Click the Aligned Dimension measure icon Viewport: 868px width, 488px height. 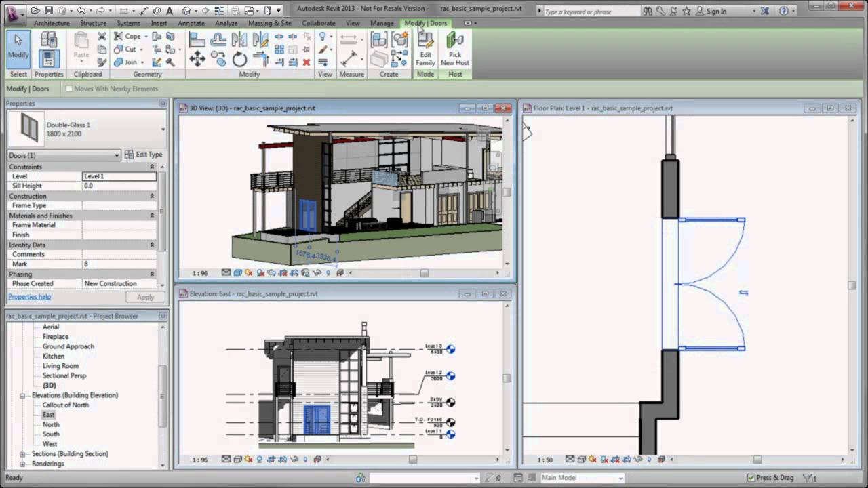tap(349, 58)
